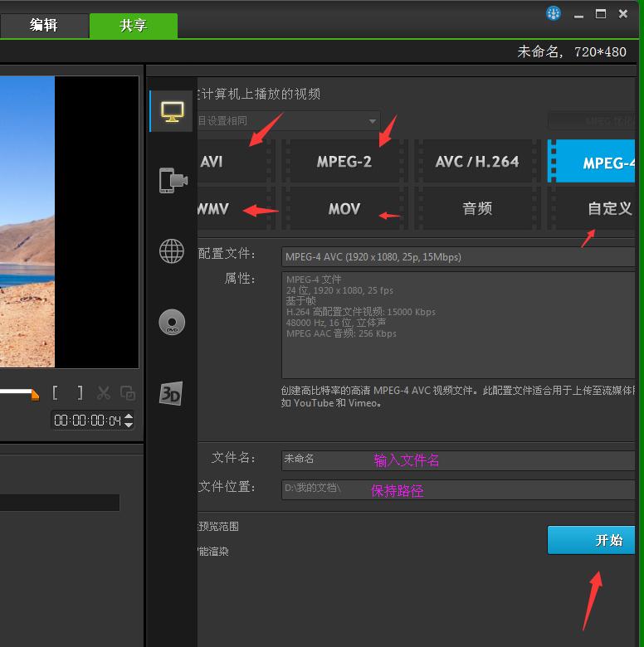Switch to the 共享 tab
This screenshot has height=647, width=644.
coord(133,26)
